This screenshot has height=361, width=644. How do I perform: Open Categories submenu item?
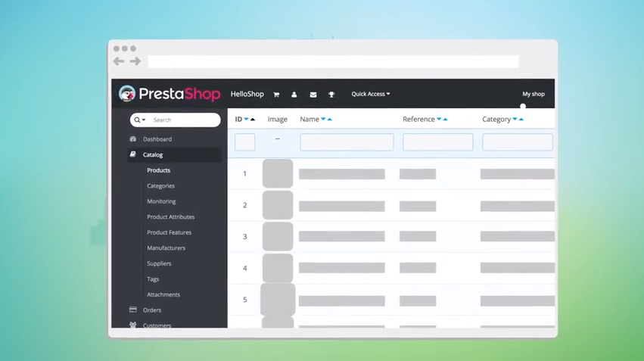click(160, 186)
